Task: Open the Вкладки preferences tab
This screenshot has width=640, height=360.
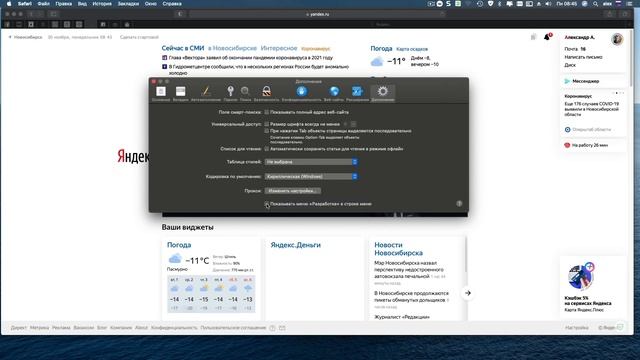Action: (x=180, y=93)
